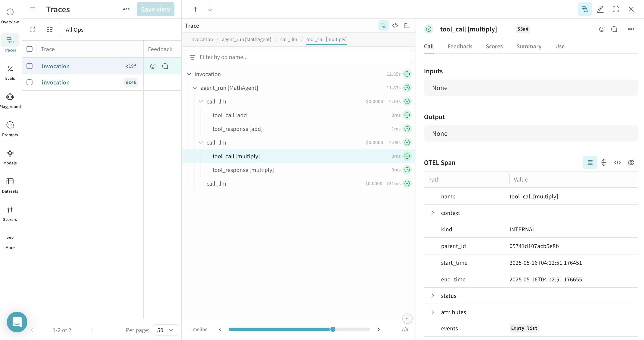
Task: Open the Per page 50 dropdown
Action: pos(165,330)
